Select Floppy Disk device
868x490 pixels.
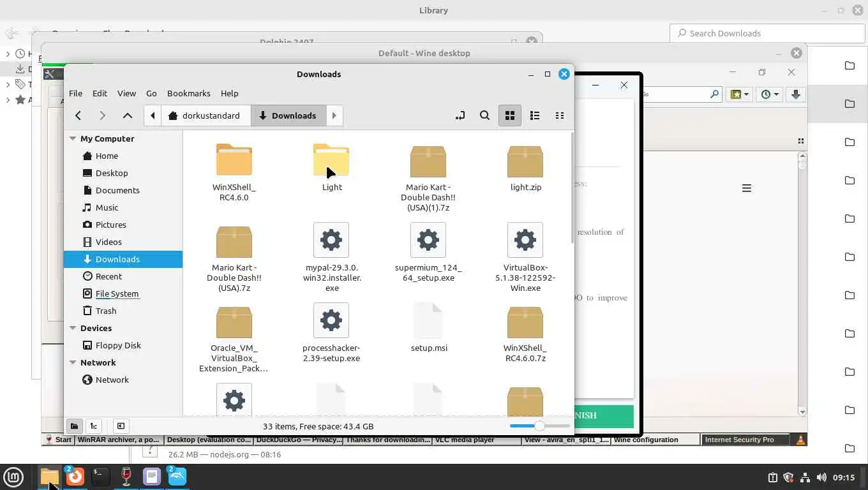[x=118, y=345]
